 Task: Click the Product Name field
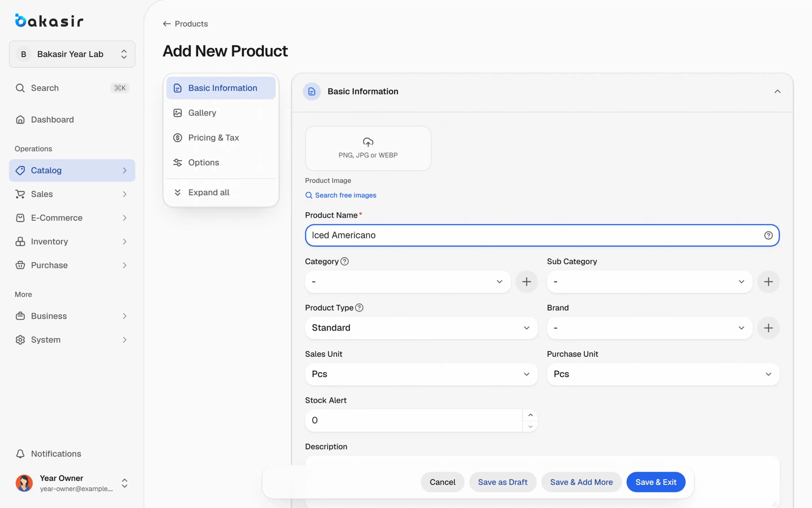542,235
